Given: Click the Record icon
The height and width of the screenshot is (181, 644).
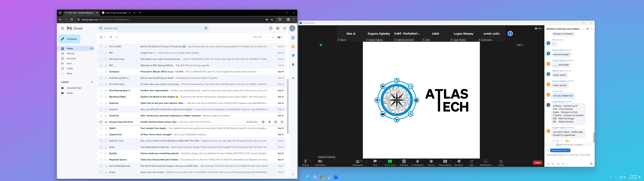Looking at the screenshot, I should [x=431, y=162].
